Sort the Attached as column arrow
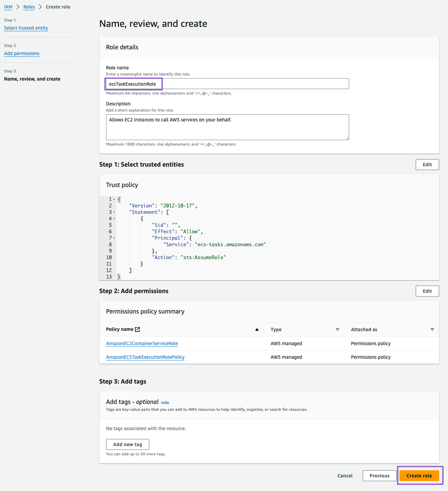Viewport: 448px width, 491px height. tap(432, 329)
